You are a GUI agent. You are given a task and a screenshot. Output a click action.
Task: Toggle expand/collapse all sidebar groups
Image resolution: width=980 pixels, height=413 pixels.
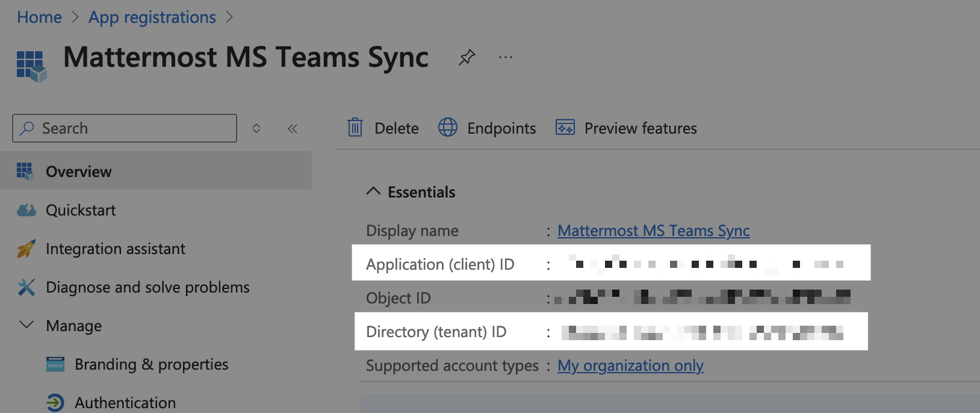point(256,128)
